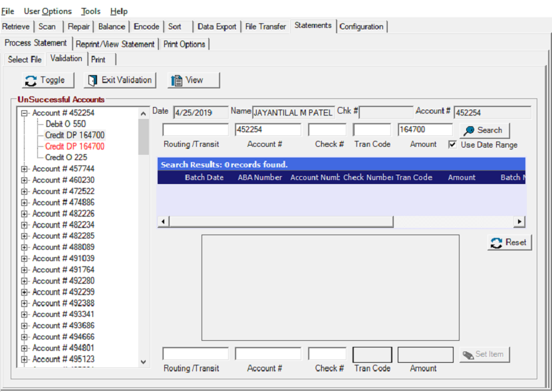Screen dimensions: 552x392
Task: Open the Tools menu
Action: (x=90, y=11)
